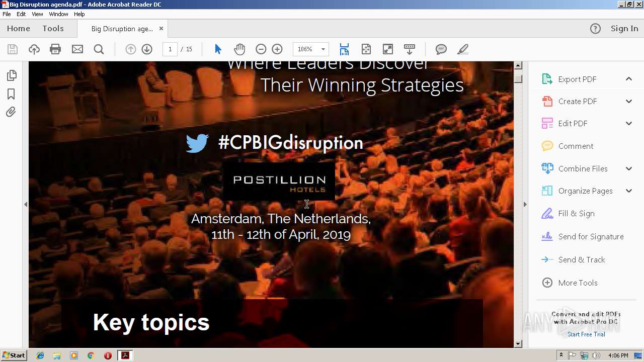Add a sticky note comment icon
Screen dimensions: 644x362
coord(441,49)
